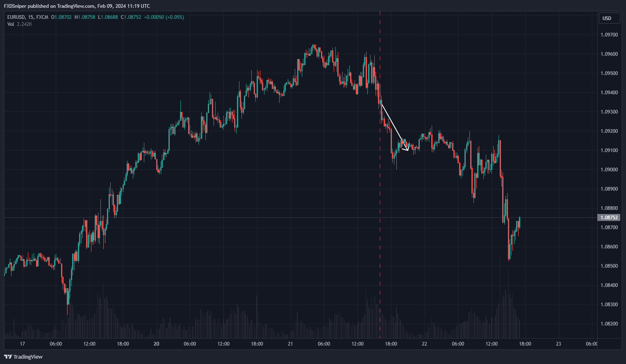The image size is (626, 364).
Task: Click date label 23 on time axis
Action: (558, 344)
